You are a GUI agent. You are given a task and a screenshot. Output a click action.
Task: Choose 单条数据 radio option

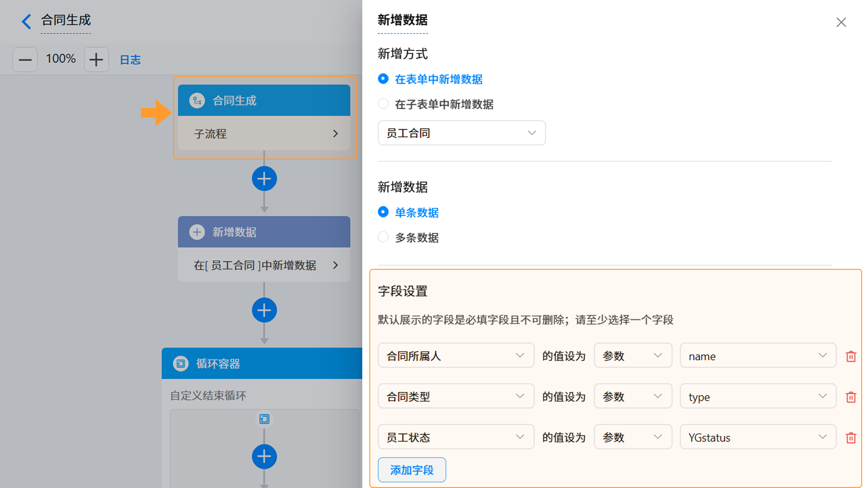point(383,212)
